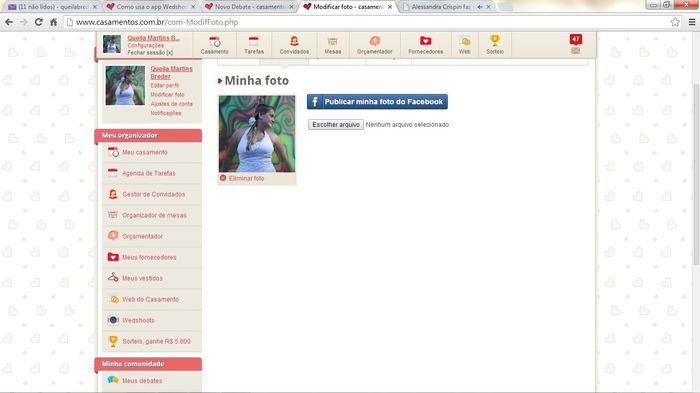Viewport: 700px width, 393px height.
Task: Open 'Agenda de Tarefas' sidebar link
Action: click(149, 173)
